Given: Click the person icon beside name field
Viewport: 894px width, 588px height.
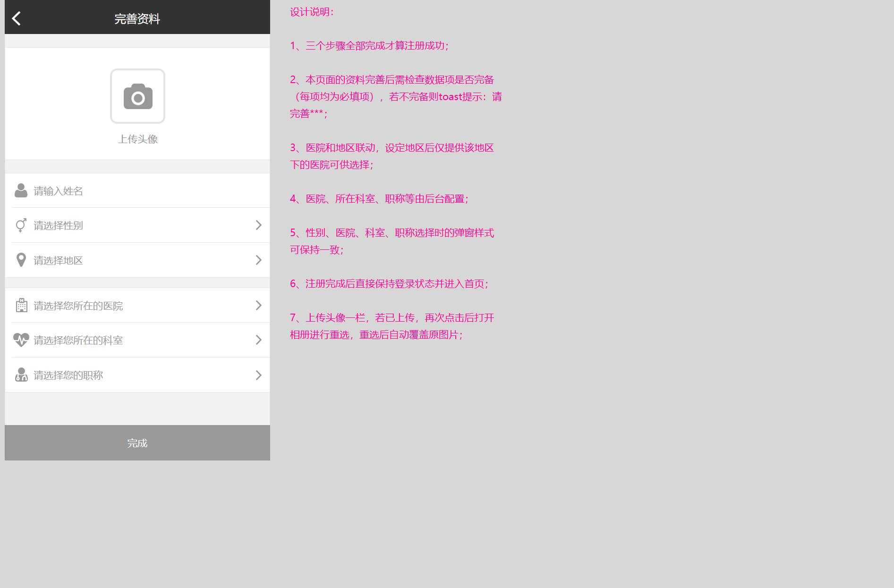Looking at the screenshot, I should coord(21,190).
